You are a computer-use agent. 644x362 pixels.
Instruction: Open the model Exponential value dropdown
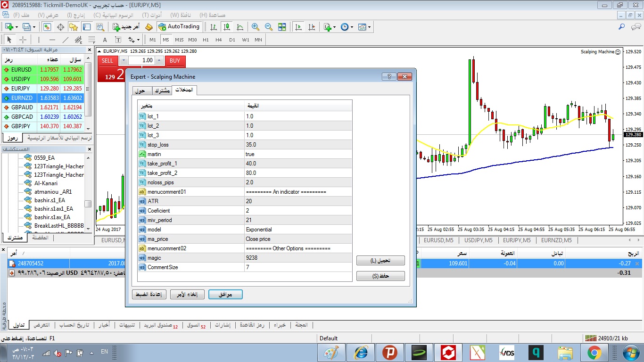coord(298,230)
